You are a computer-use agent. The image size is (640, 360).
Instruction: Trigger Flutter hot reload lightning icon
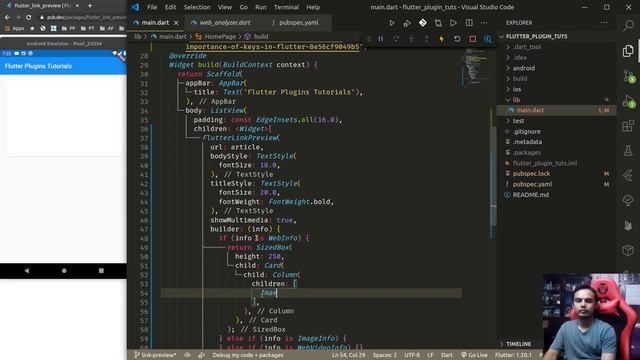tap(441, 39)
